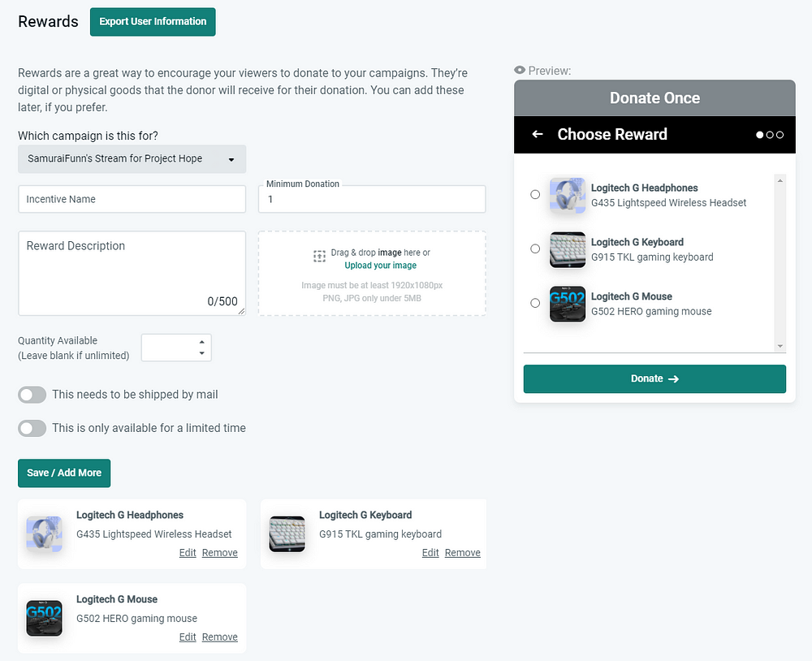Click the 'Logitech G Headphones' card title
The image size is (812, 661).
130,515
